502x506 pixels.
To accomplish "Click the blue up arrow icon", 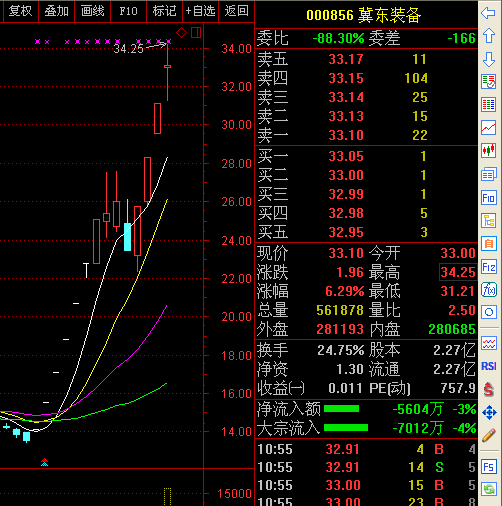I will (488, 36).
